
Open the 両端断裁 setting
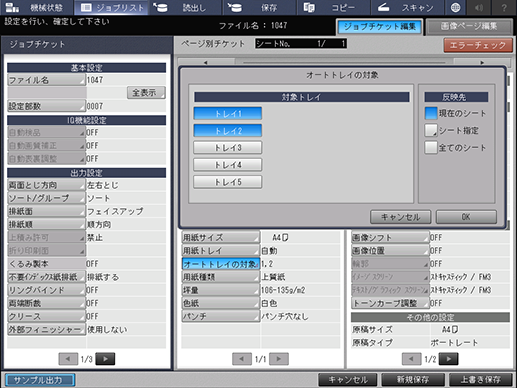46,303
